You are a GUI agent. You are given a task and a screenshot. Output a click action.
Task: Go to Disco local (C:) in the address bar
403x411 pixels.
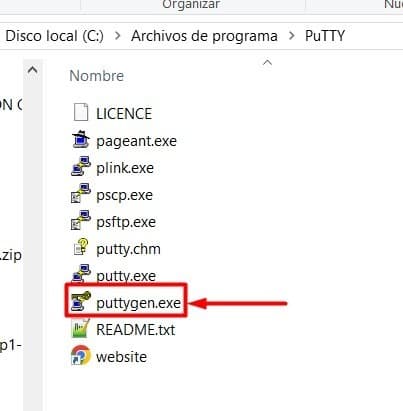tap(55, 36)
